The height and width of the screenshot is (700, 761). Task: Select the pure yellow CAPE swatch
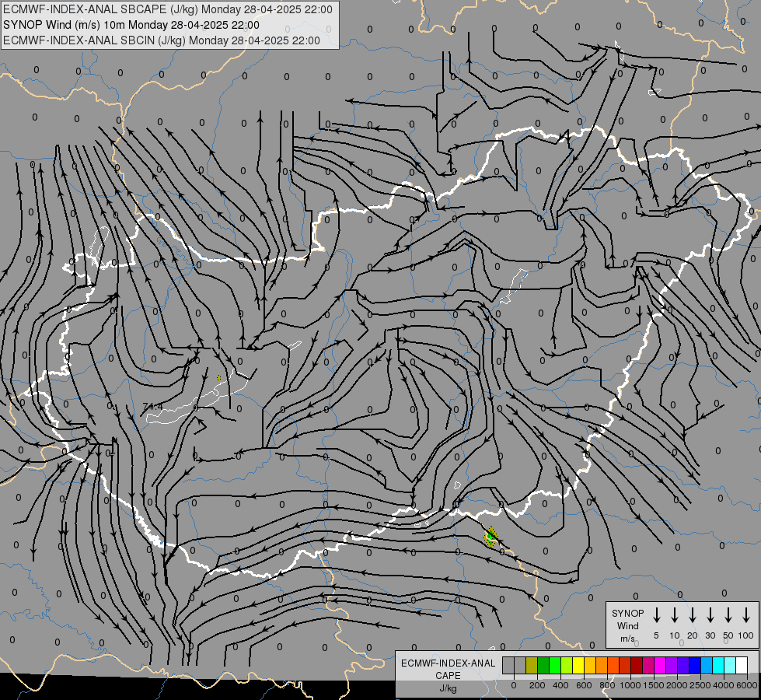click(578, 665)
